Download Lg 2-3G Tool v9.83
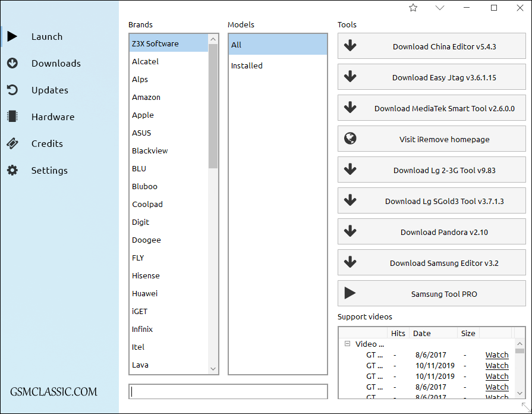This screenshot has width=532, height=414. pyautogui.click(x=432, y=170)
